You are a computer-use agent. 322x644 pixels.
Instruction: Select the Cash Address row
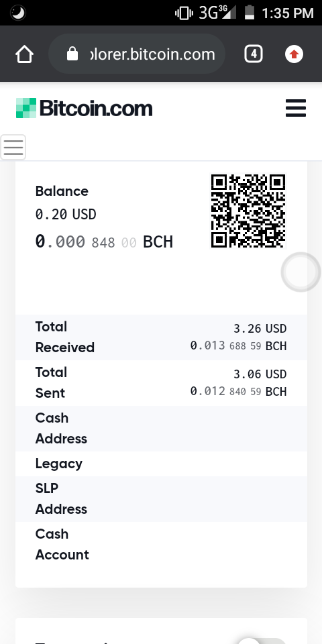pos(161,429)
